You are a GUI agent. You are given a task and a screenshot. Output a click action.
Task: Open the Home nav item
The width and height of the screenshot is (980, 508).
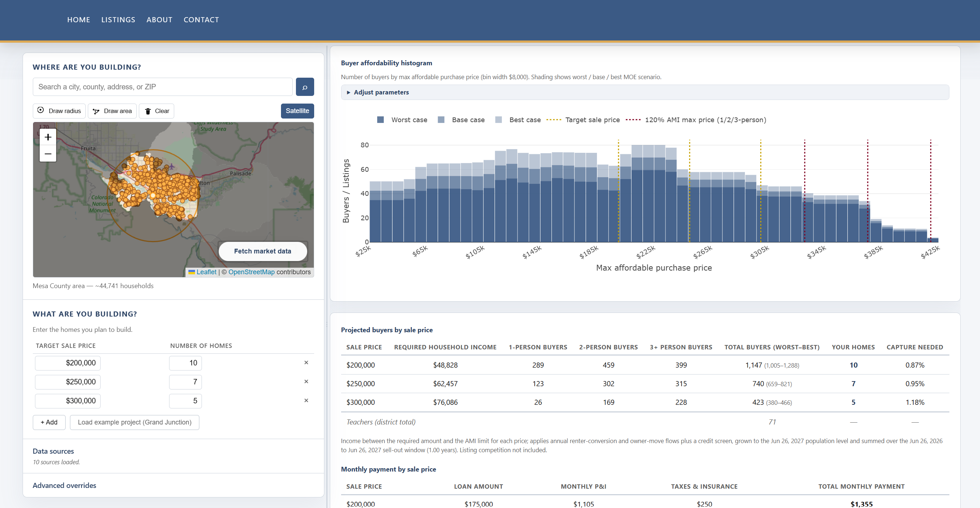pos(79,20)
